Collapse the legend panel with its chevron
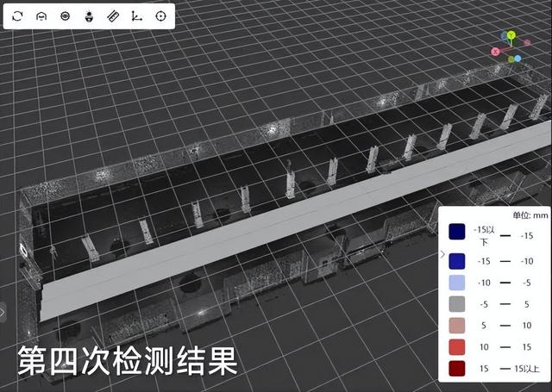 [x=442, y=254]
